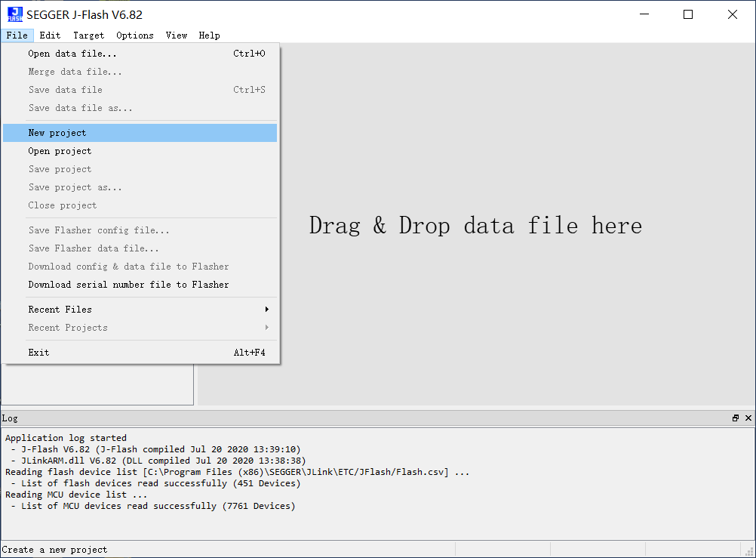Click the Log panel title

[10, 418]
